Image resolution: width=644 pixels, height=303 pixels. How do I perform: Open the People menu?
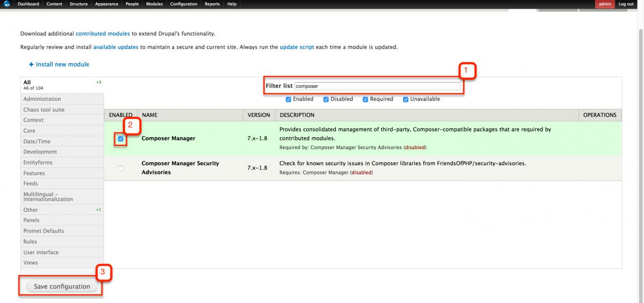[132, 4]
